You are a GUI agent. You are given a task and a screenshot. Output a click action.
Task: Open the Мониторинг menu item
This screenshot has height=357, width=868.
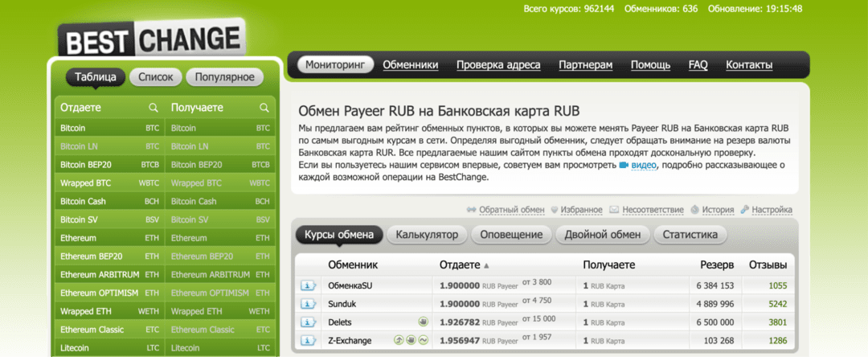click(x=335, y=65)
